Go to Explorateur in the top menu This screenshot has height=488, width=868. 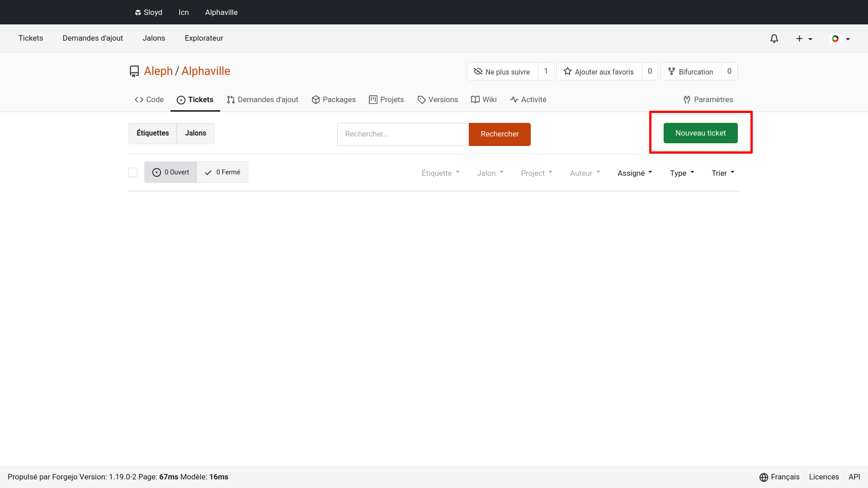(204, 38)
